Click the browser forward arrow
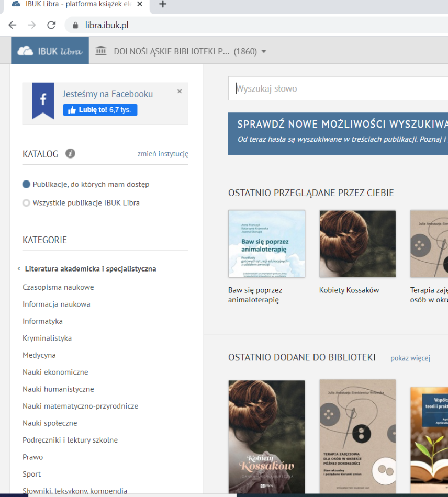 32,25
